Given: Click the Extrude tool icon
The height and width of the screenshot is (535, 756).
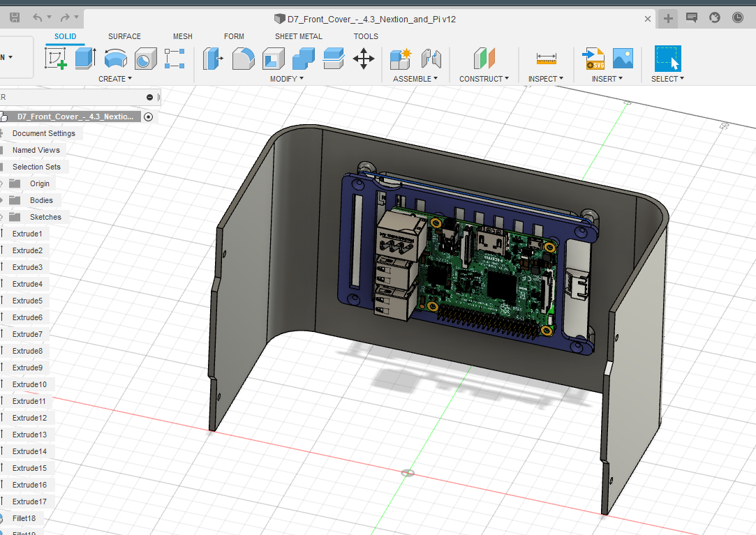Looking at the screenshot, I should pyautogui.click(x=85, y=59).
